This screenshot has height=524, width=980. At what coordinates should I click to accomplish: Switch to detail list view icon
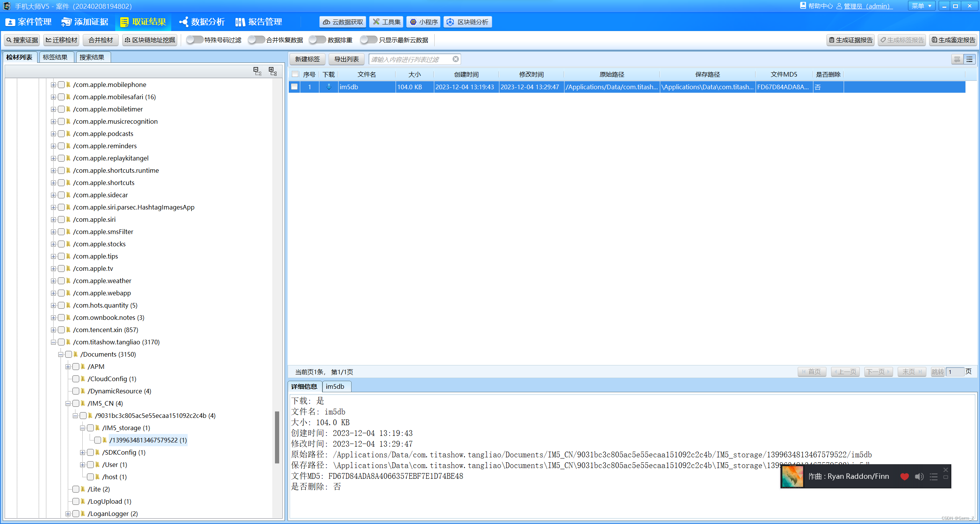pos(969,59)
